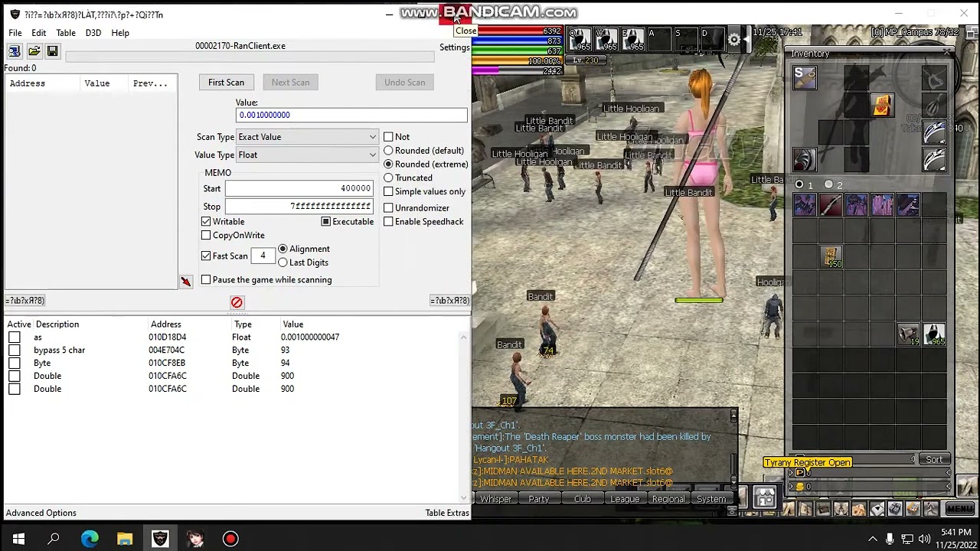The height and width of the screenshot is (551, 980).
Task: Check the Not checkbox
Action: tap(388, 137)
